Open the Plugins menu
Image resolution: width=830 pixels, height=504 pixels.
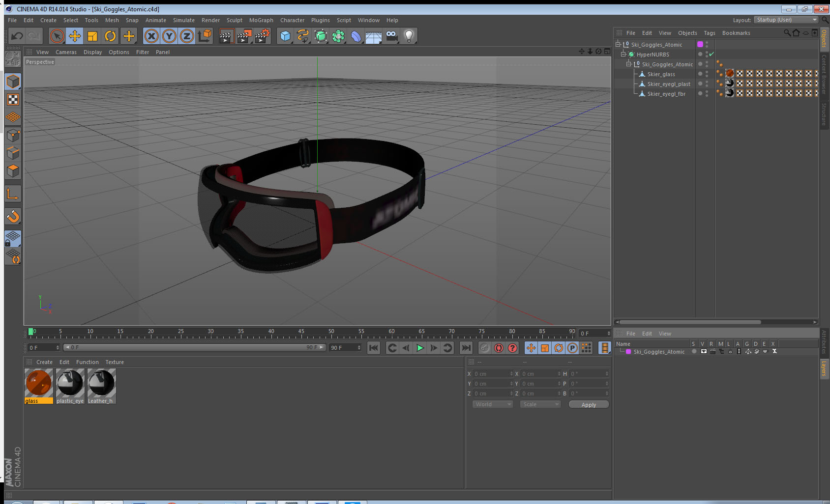pyautogui.click(x=320, y=20)
